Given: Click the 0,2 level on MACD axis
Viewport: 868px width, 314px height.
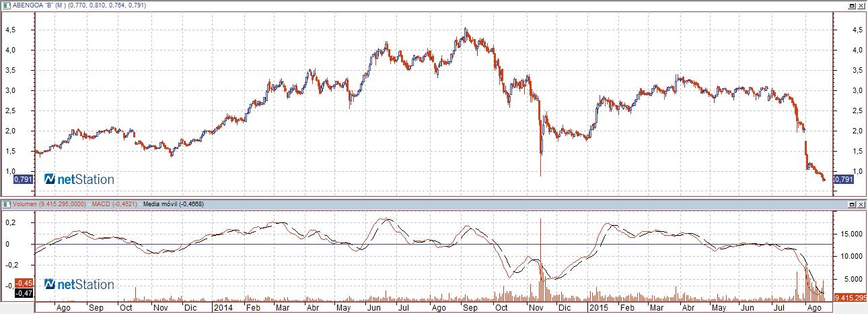Looking at the screenshot, I should click(x=10, y=222).
